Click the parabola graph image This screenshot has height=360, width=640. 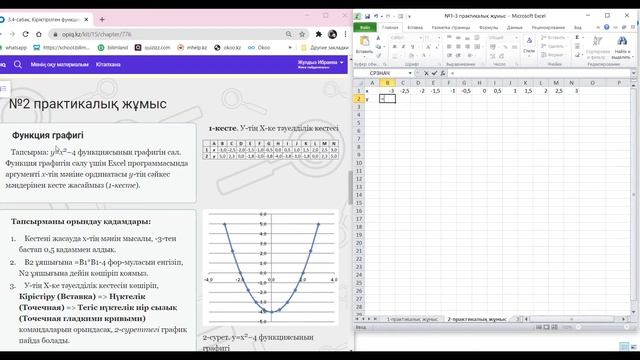(x=271, y=267)
